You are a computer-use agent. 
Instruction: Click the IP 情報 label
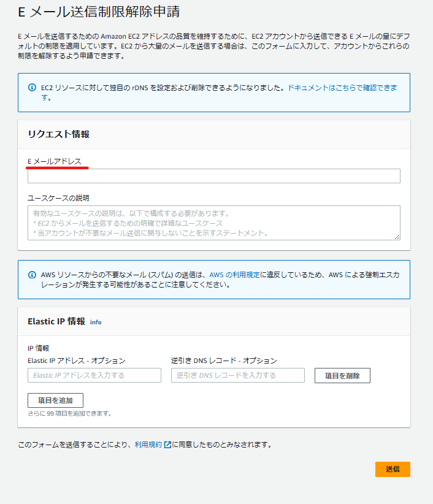pyautogui.click(x=38, y=348)
